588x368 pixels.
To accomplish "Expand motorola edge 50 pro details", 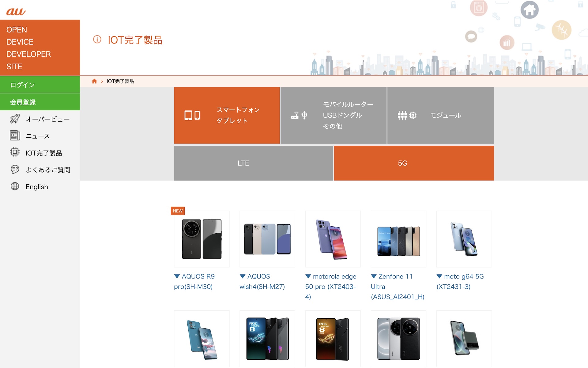I will click(x=331, y=286).
